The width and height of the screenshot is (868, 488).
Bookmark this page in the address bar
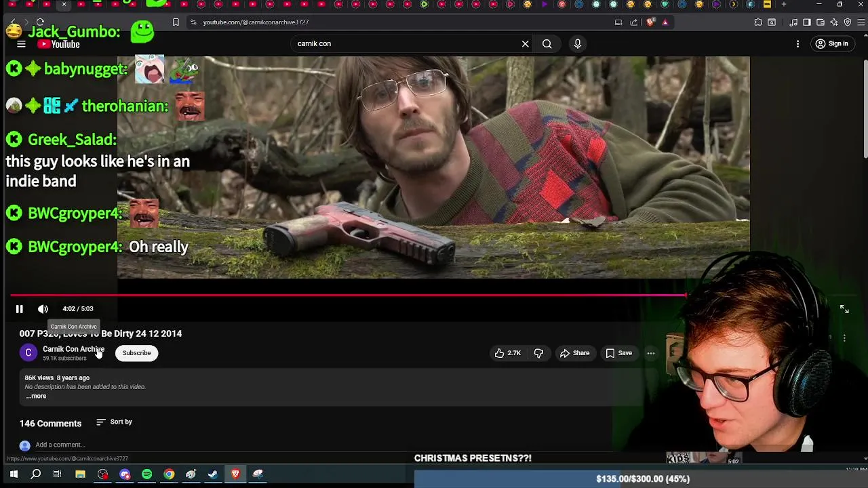(x=176, y=22)
